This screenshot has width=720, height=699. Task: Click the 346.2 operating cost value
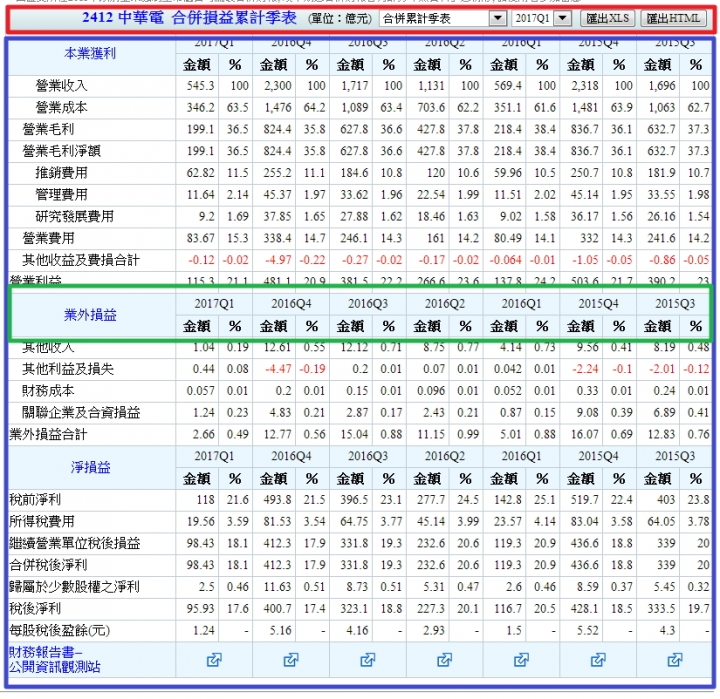click(x=200, y=107)
